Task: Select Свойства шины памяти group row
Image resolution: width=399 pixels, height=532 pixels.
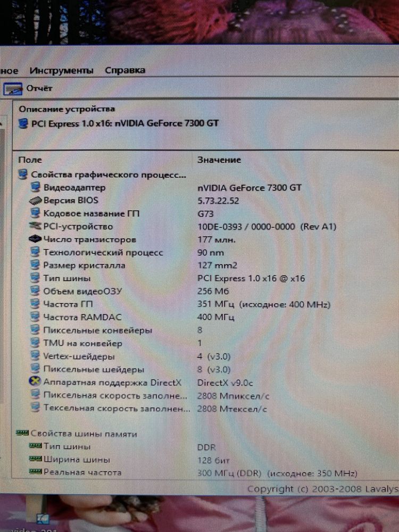Action: pyautogui.click(x=77, y=433)
